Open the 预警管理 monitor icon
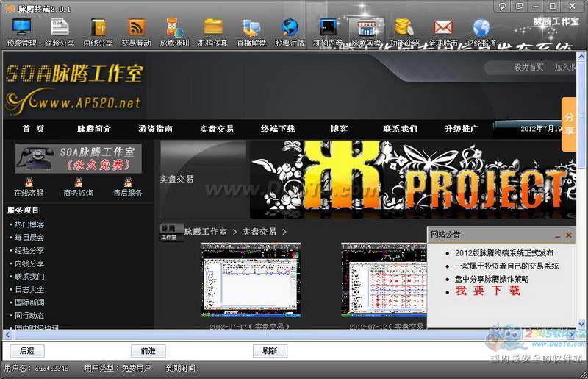Image resolution: width=588 pixels, height=379 pixels. [x=21, y=28]
